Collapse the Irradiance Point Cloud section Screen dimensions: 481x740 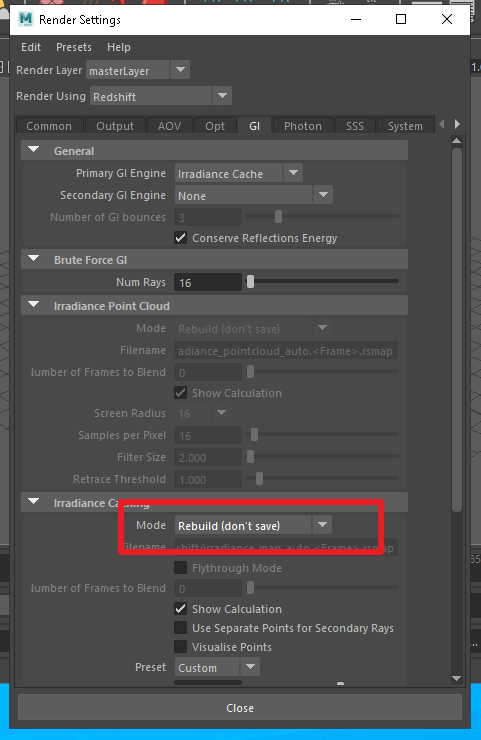(x=34, y=304)
